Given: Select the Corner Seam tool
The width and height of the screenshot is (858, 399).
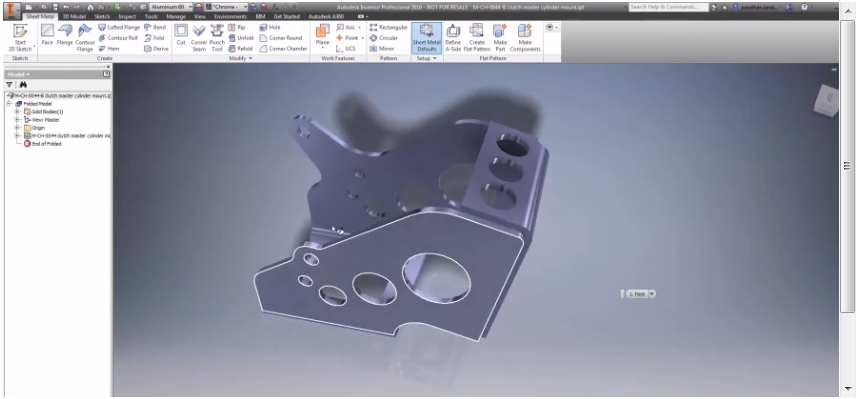Looking at the screenshot, I should (199, 37).
